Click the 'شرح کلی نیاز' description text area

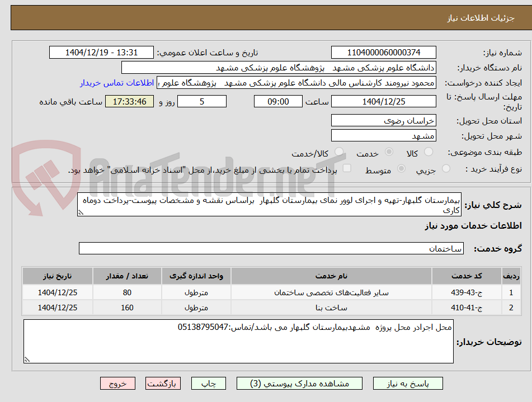pyautogui.click(x=270, y=205)
